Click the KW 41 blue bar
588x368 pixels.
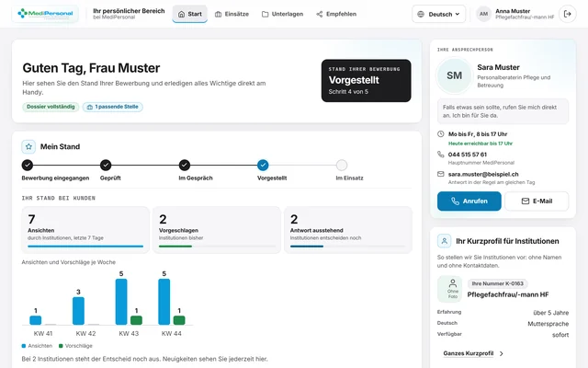pos(36,320)
